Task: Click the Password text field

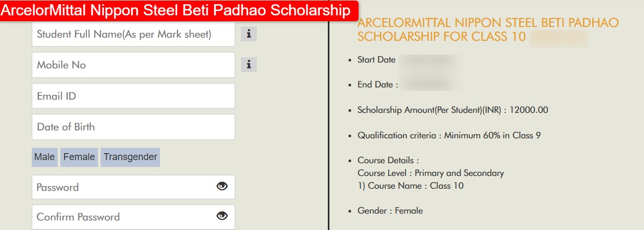Action: point(122,187)
